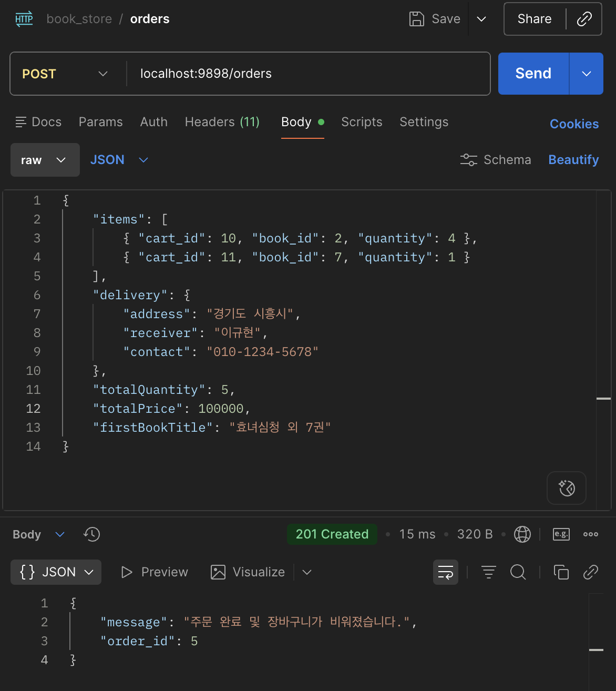Click the "totalQuantity" line in editor
This screenshot has height=691, width=616.
(x=164, y=390)
